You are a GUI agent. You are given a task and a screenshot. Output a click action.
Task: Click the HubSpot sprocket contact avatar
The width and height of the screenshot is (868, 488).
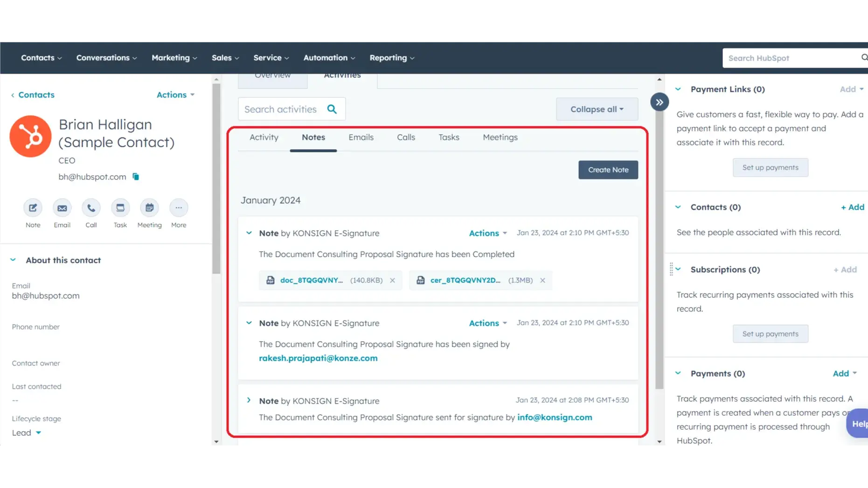(x=31, y=136)
